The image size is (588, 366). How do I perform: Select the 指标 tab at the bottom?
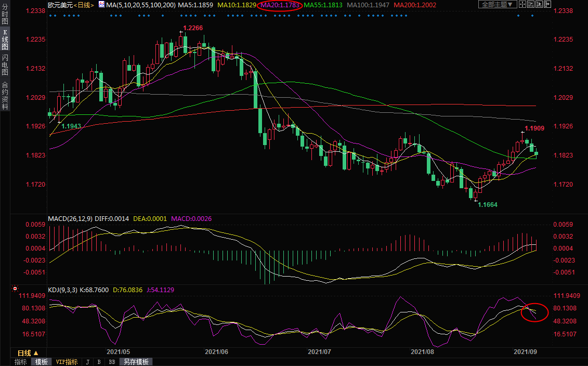[21, 362]
